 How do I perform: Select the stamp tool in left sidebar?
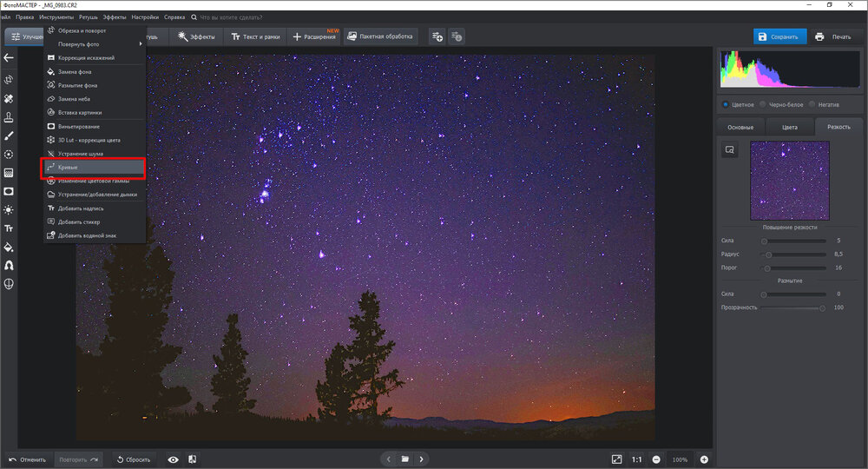click(x=9, y=116)
